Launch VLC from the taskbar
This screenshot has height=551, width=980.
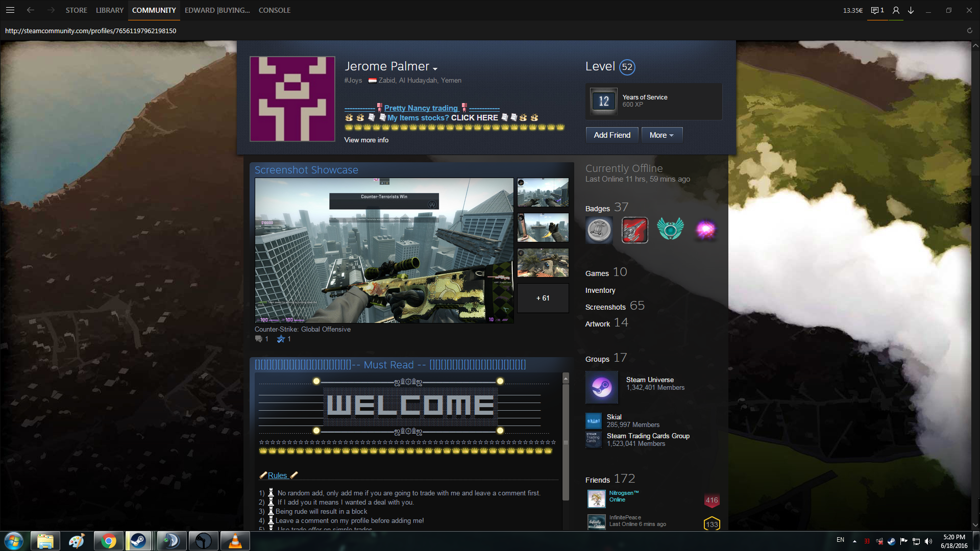tap(235, 541)
